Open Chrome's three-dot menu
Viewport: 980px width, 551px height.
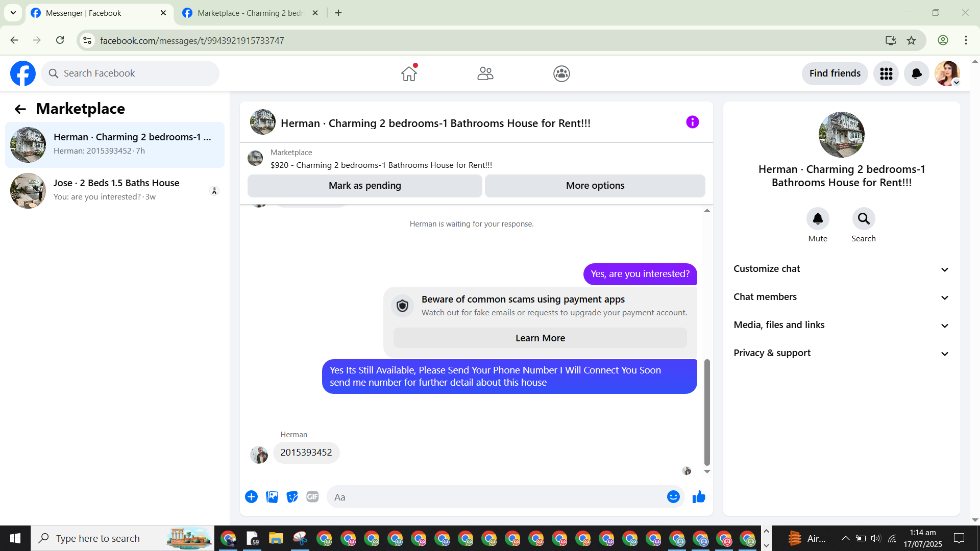(966, 40)
